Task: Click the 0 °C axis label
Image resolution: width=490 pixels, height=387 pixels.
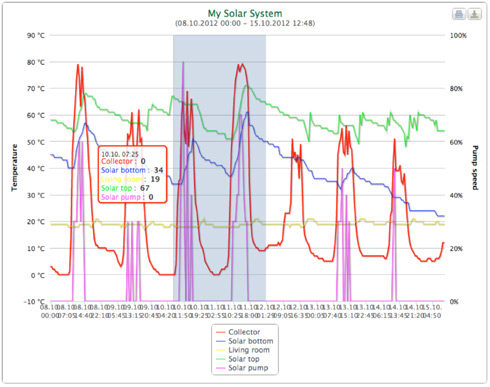Action: (x=38, y=276)
